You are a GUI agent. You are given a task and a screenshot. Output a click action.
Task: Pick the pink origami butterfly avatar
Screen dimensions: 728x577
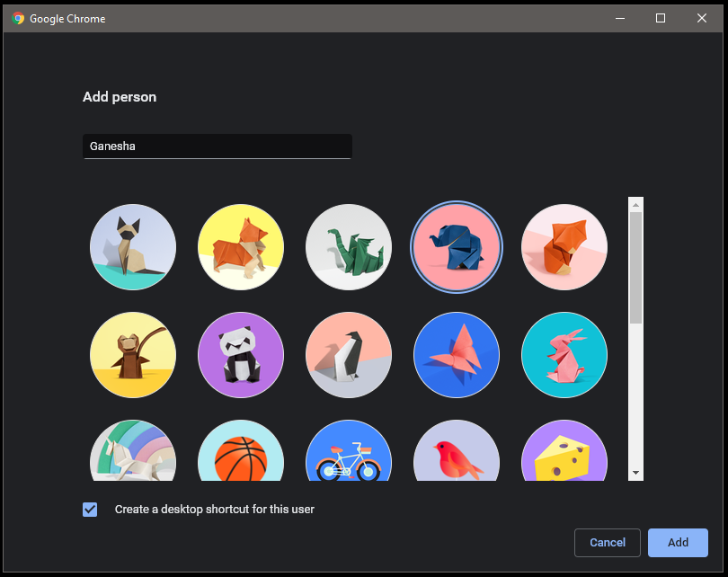pos(457,355)
